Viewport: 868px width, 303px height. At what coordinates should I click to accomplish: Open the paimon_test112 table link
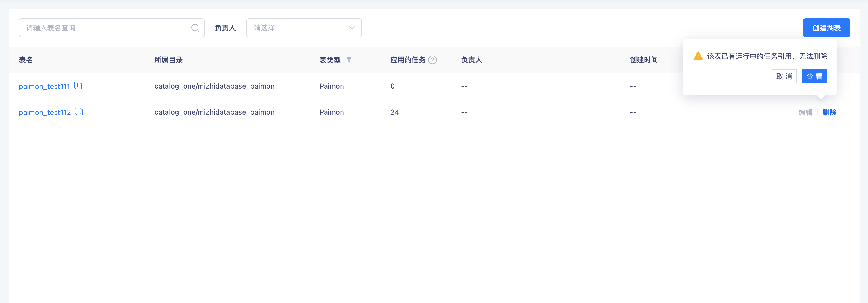45,112
